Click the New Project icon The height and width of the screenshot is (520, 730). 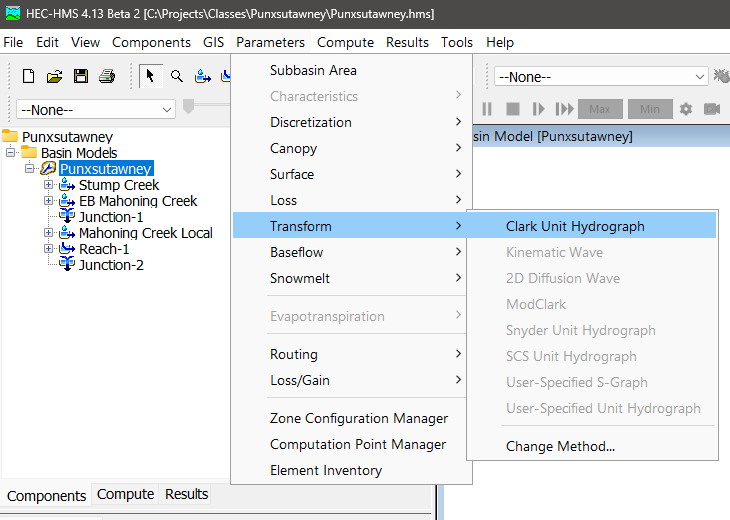28,76
